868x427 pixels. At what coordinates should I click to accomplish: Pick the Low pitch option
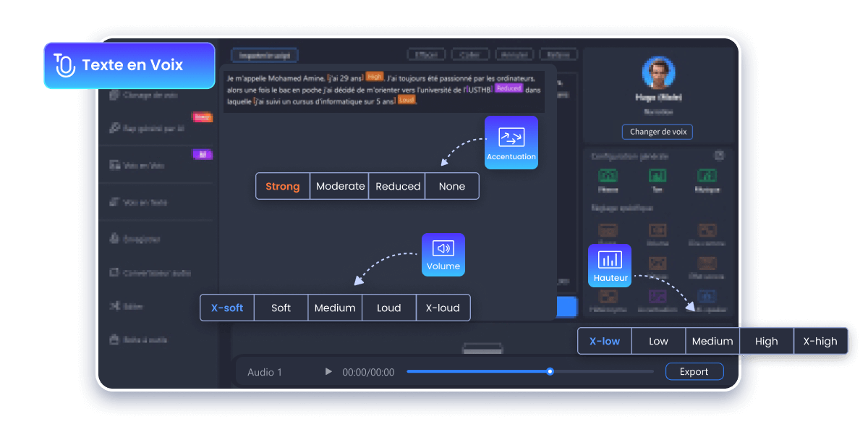pyautogui.click(x=658, y=341)
